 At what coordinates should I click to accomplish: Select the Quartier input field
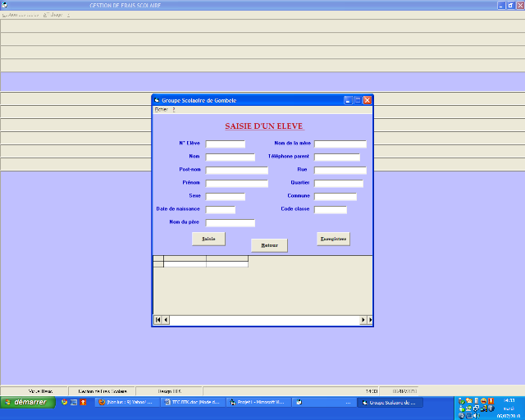click(339, 183)
